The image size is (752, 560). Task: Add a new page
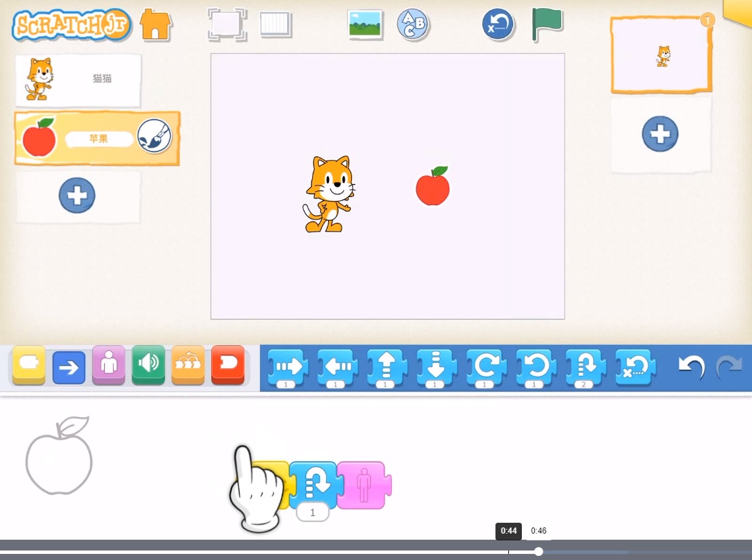(660, 134)
